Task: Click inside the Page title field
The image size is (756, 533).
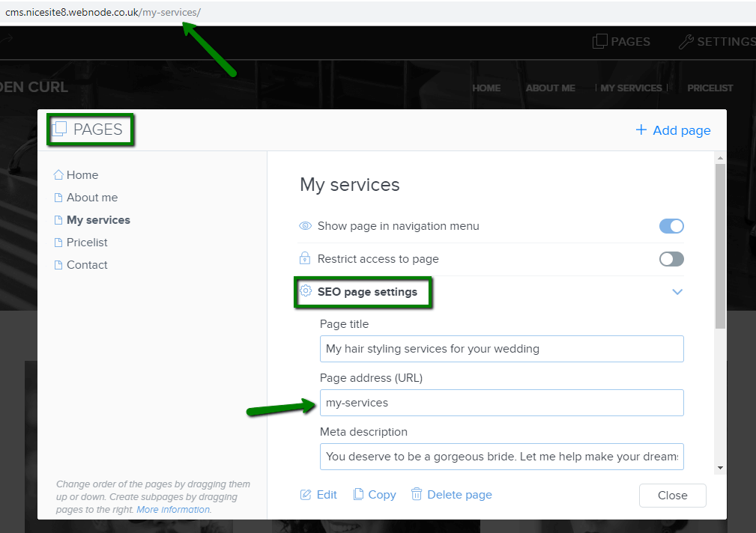Action: coord(501,348)
